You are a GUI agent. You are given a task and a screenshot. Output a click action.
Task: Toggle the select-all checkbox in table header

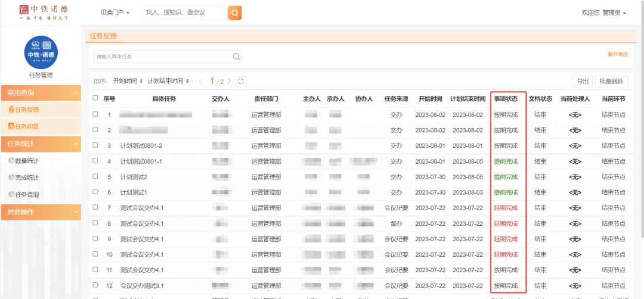[x=95, y=98]
